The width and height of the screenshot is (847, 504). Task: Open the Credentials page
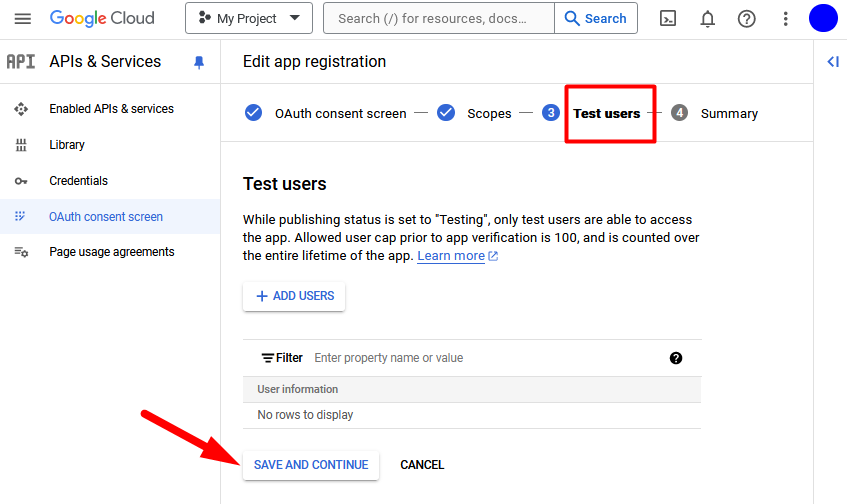[78, 180]
